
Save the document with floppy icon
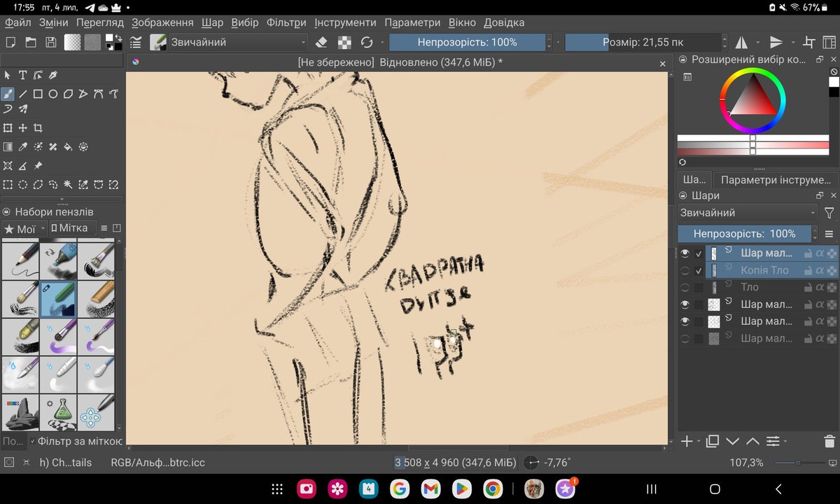click(x=50, y=42)
